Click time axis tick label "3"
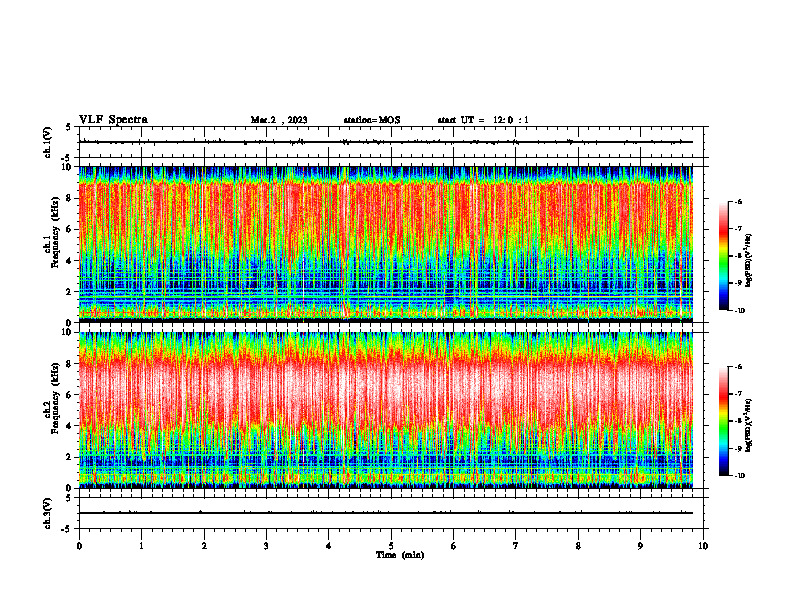This screenshot has height=612, width=792. 266,546
